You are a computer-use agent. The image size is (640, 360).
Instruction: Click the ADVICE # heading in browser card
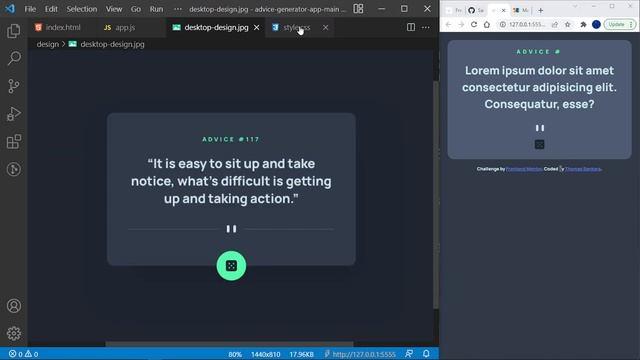click(539, 52)
